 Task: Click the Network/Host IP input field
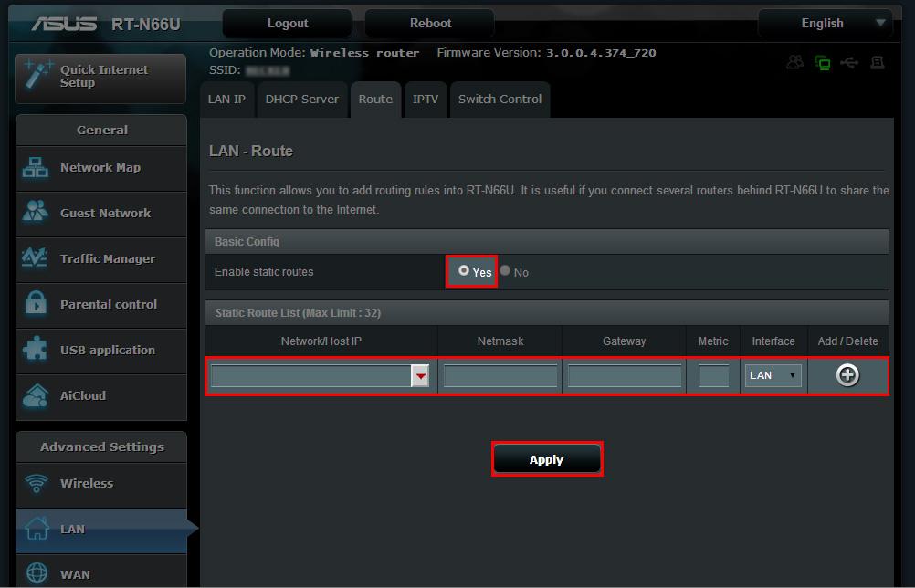[x=311, y=376]
